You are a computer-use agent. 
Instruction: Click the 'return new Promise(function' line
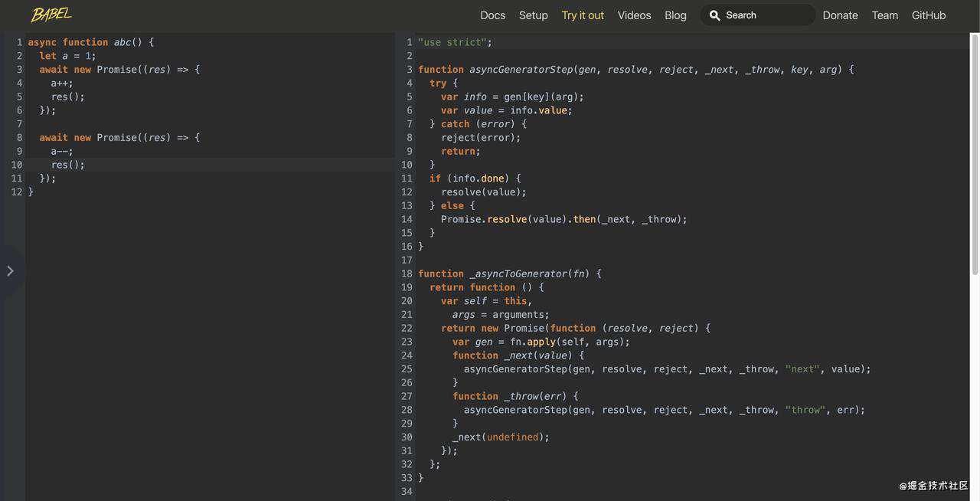576,328
